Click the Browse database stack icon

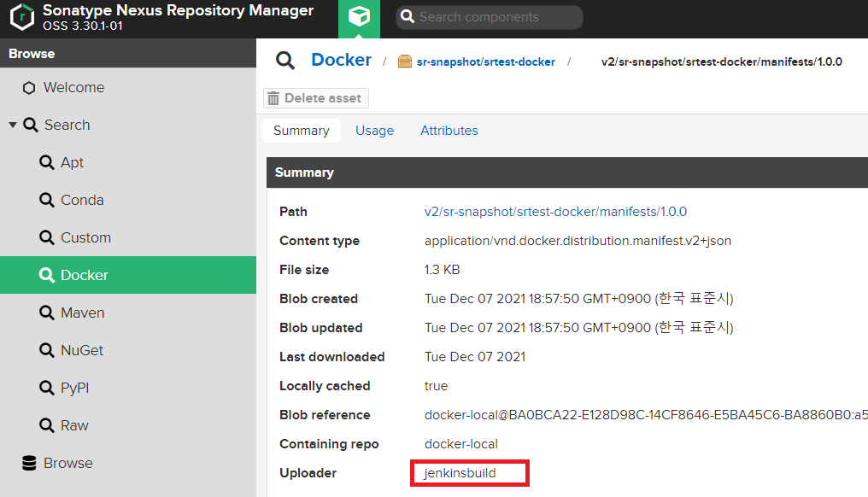click(29, 463)
